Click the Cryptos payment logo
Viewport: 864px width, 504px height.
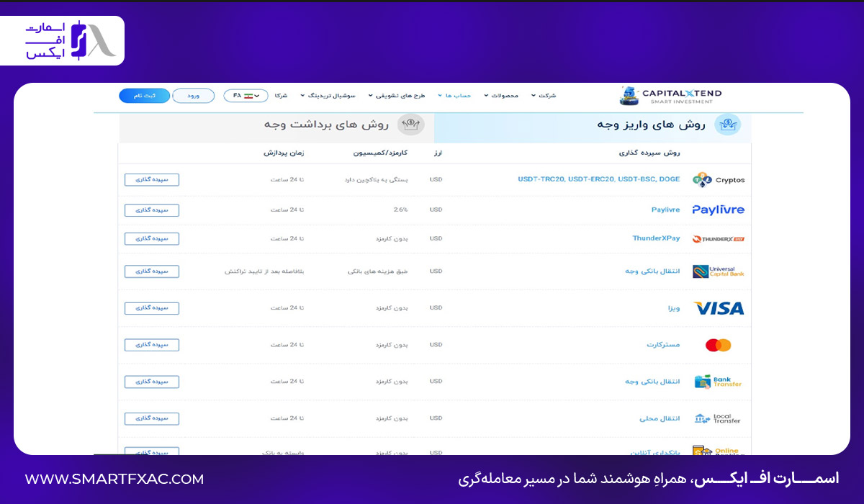pyautogui.click(x=719, y=180)
